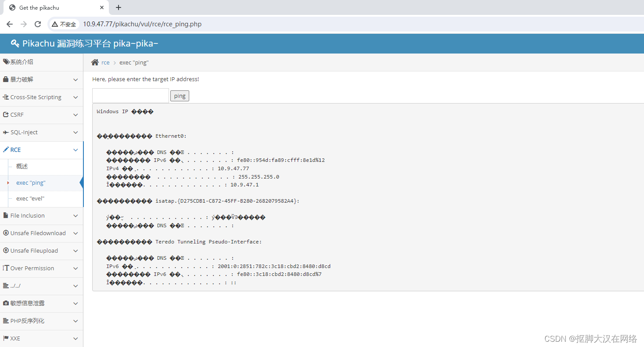Click the ping button
644x347 pixels.
[x=180, y=96]
